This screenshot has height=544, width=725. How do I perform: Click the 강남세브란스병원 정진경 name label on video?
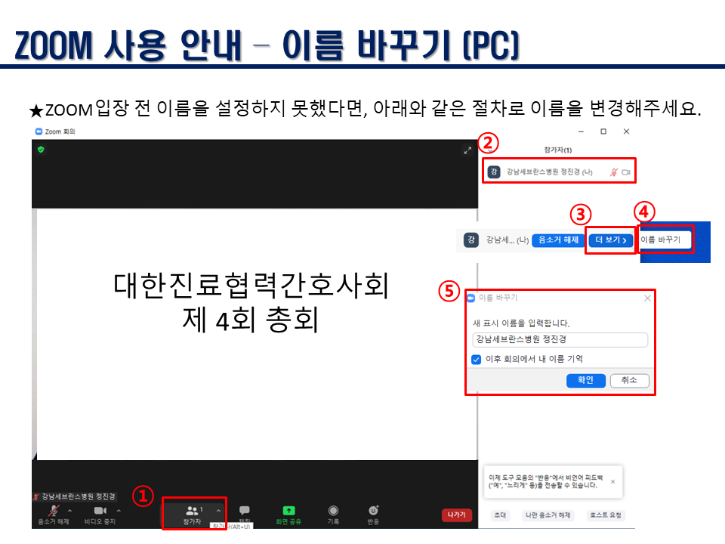coord(75,496)
